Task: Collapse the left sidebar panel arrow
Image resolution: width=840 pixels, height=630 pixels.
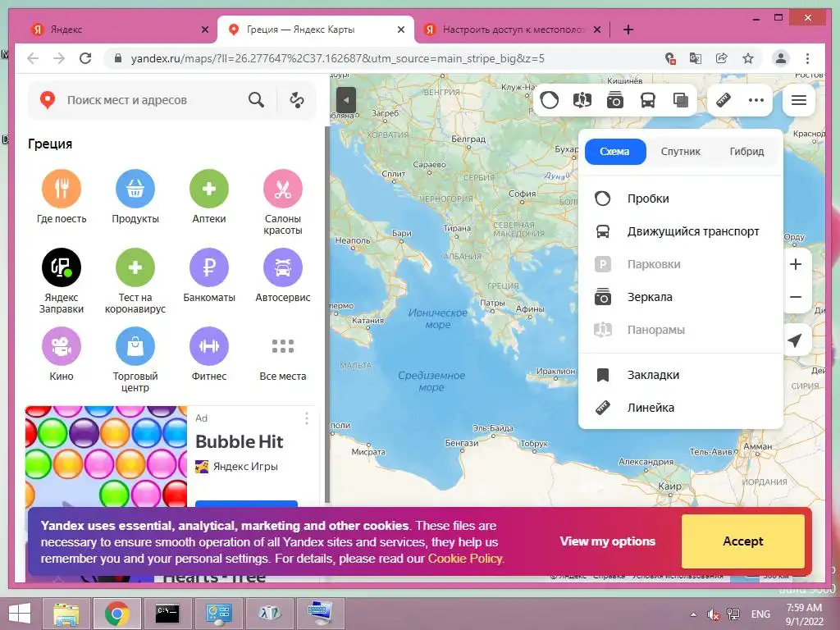Action: [346, 99]
